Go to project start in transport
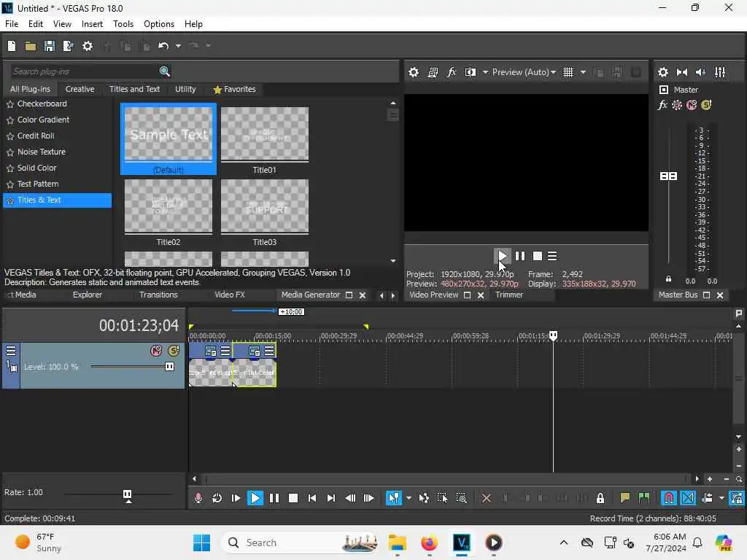 click(x=312, y=498)
